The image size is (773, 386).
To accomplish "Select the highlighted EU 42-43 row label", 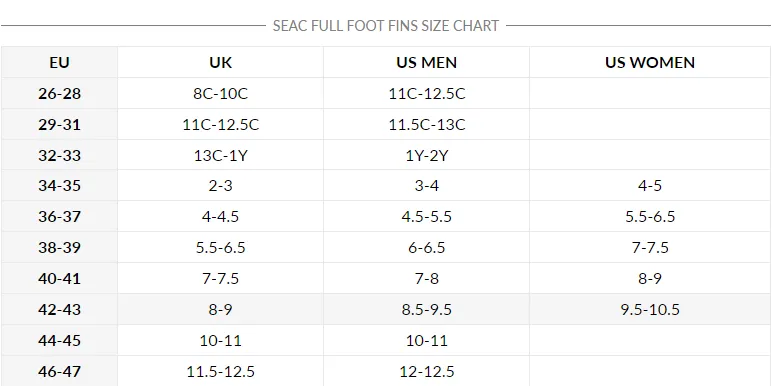I will pyautogui.click(x=59, y=310).
